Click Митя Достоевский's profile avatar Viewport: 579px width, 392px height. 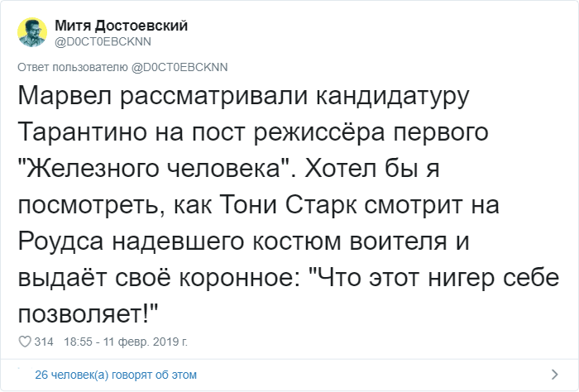pyautogui.click(x=32, y=32)
